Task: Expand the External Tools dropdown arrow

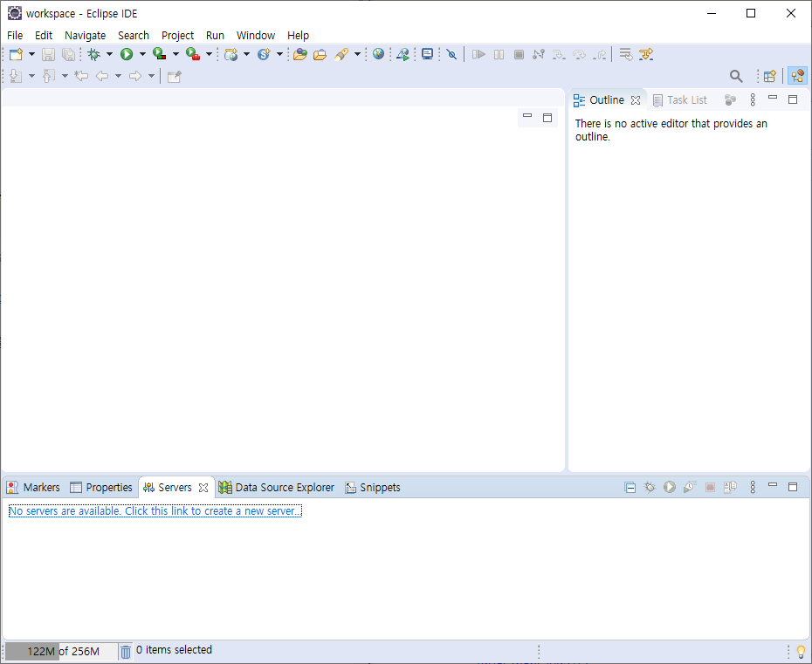Action: pyautogui.click(x=209, y=54)
